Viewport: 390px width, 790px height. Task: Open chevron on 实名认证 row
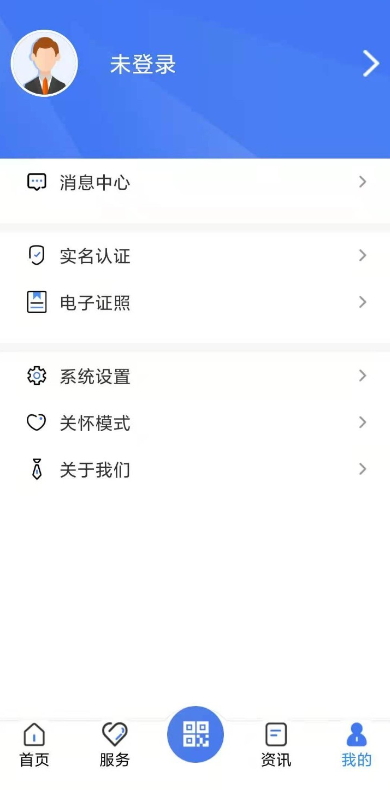click(362, 255)
